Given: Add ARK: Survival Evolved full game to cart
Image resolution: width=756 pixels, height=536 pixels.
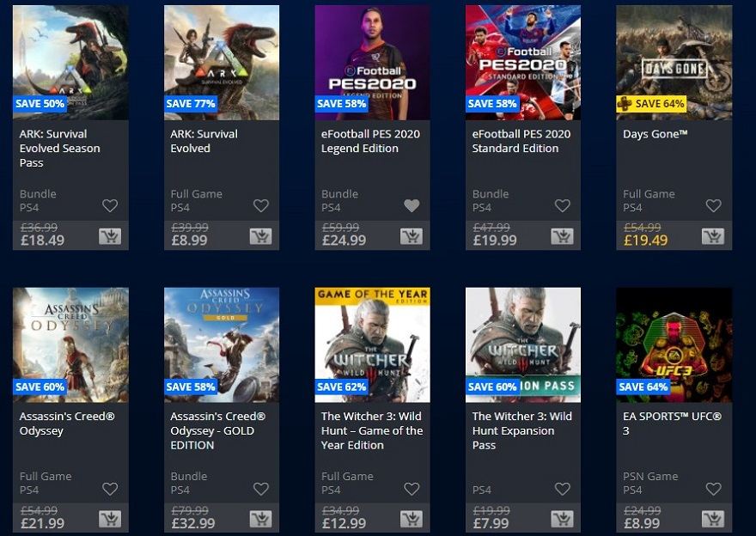Looking at the screenshot, I should tap(261, 236).
